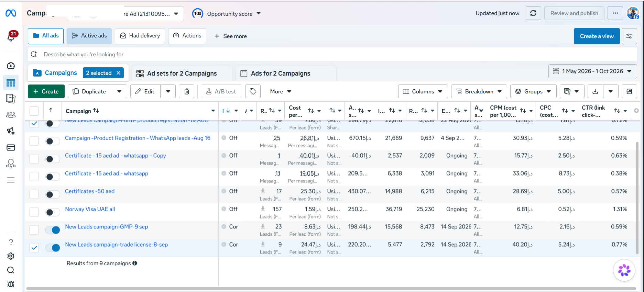Click the green Create button
Screen dimensions: 644x292
[46, 91]
